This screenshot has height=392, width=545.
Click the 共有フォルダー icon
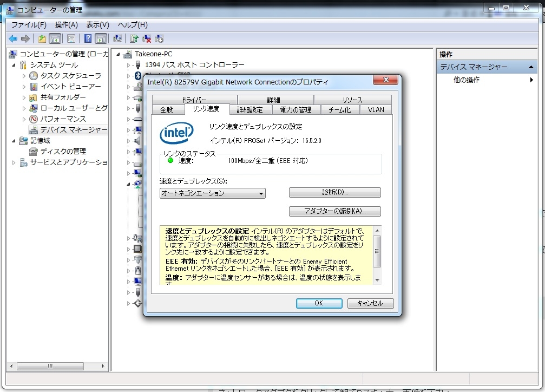coord(34,97)
